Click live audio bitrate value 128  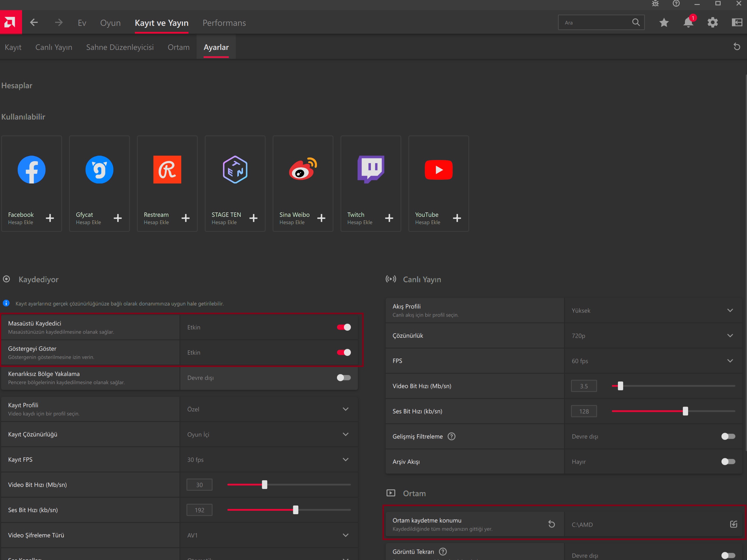click(584, 411)
